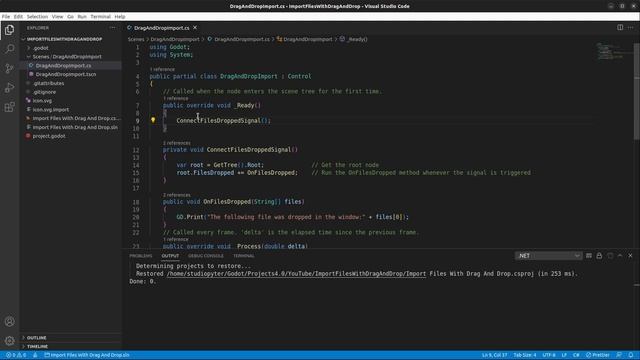Click the LF end-of-line selector
The height and width of the screenshot is (360, 640).
pyautogui.click(x=564, y=355)
